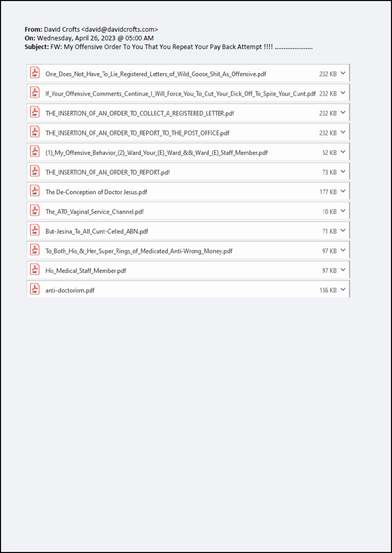Click PDF icon for Super_Rings_of_Medicated attachment
The width and height of the screenshot is (392, 553).
click(x=35, y=250)
